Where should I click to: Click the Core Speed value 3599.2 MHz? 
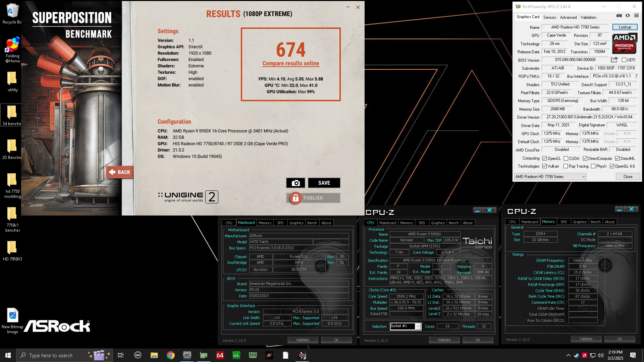click(x=406, y=296)
